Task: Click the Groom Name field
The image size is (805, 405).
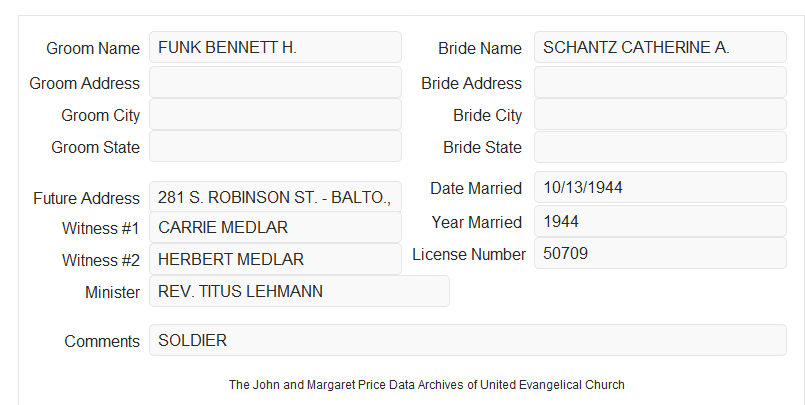Action: (x=275, y=47)
